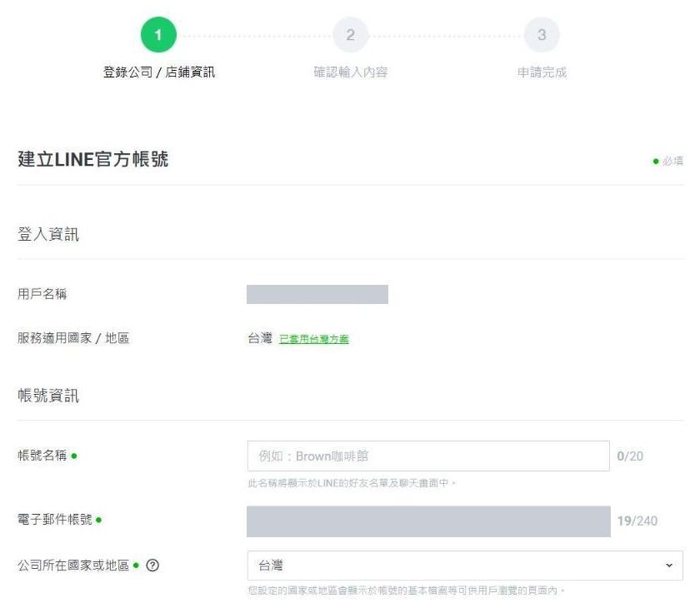Focus the 帳號名稱 input field

coord(428,456)
